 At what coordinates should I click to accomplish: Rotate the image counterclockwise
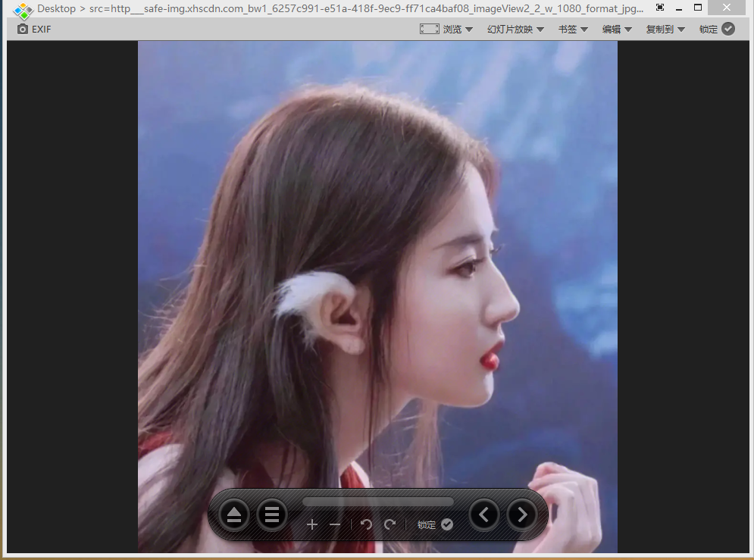coord(366,524)
